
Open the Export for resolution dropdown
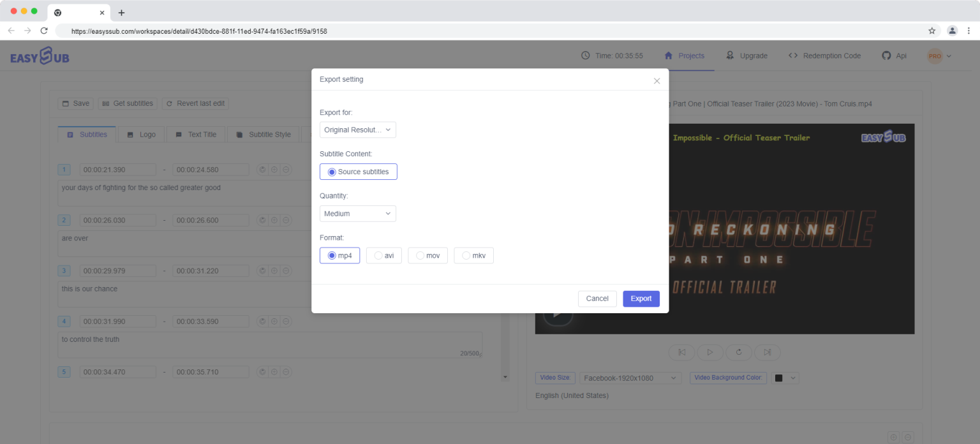tap(357, 130)
